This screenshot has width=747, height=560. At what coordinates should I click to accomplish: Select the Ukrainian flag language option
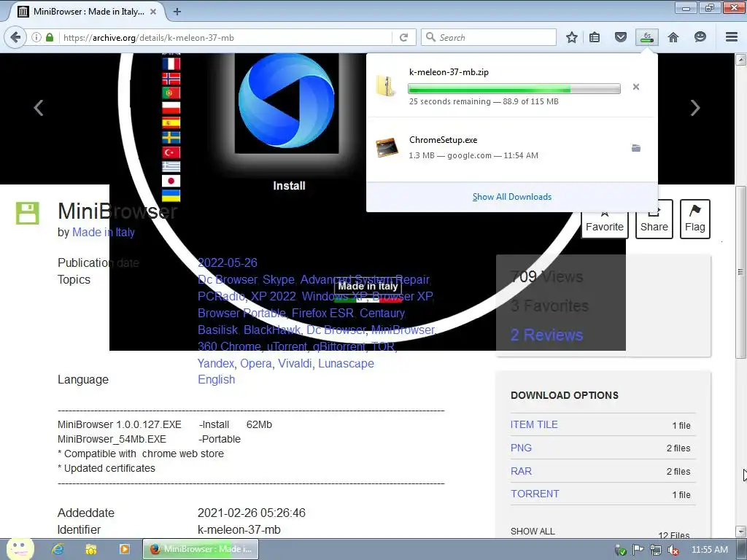[x=171, y=195]
